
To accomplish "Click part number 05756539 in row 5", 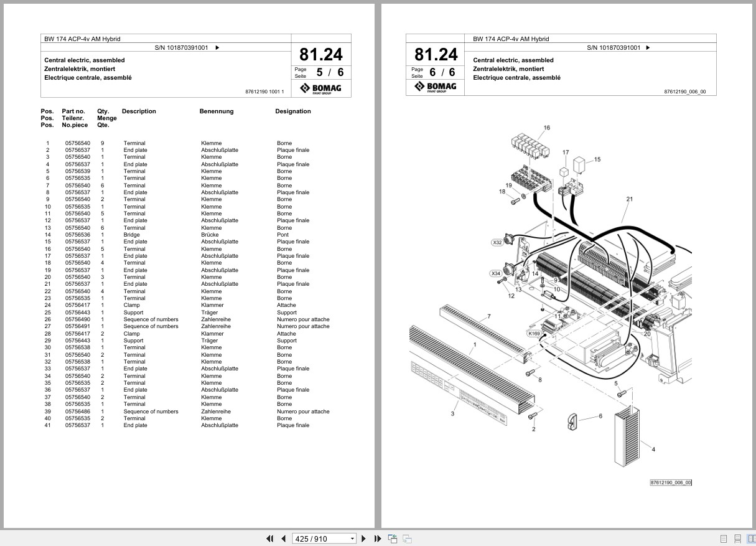I will [x=78, y=171].
